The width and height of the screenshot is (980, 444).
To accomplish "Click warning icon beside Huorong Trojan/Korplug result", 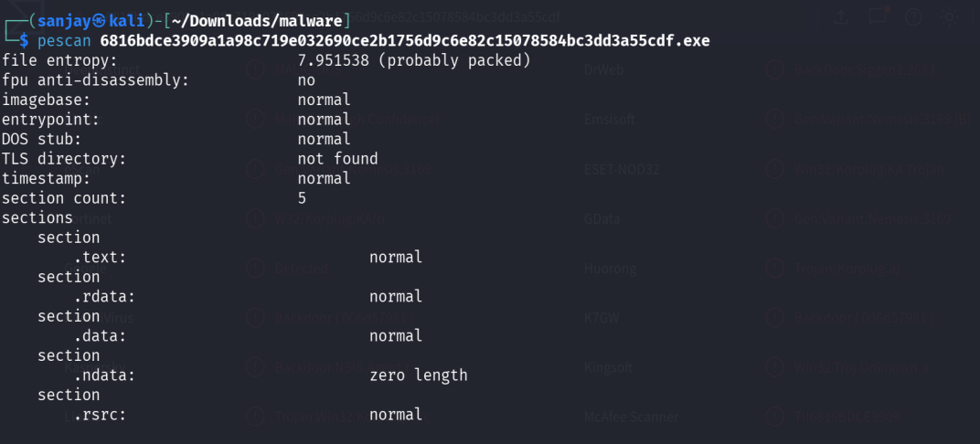I will 775,269.
